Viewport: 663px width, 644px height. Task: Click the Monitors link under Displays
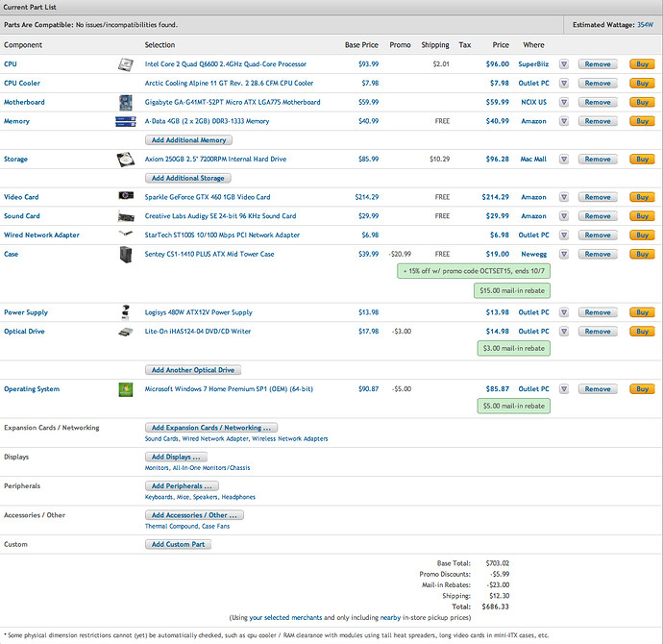157,468
